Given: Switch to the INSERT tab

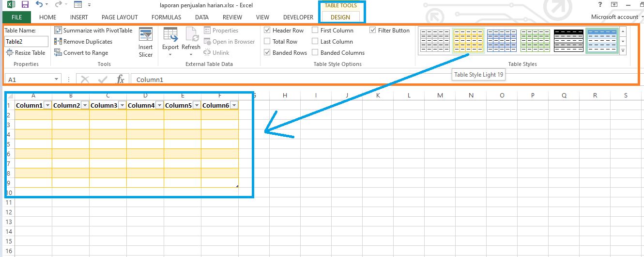Looking at the screenshot, I should [79, 17].
